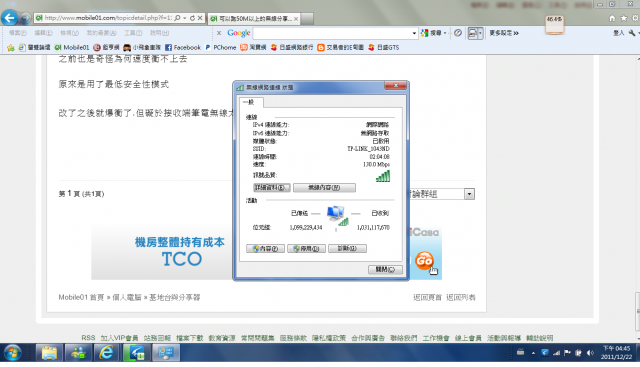
Task: Click the 返回頁首 link
Action: click(x=427, y=297)
